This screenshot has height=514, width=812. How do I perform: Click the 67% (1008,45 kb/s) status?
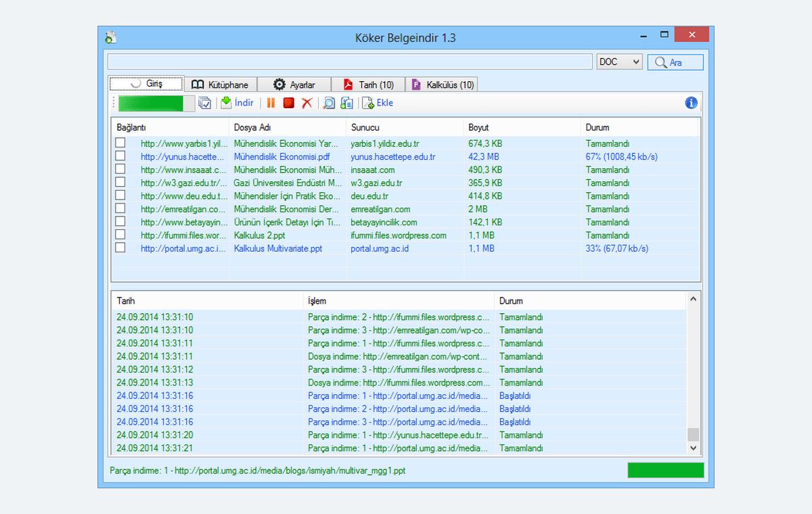(x=622, y=156)
